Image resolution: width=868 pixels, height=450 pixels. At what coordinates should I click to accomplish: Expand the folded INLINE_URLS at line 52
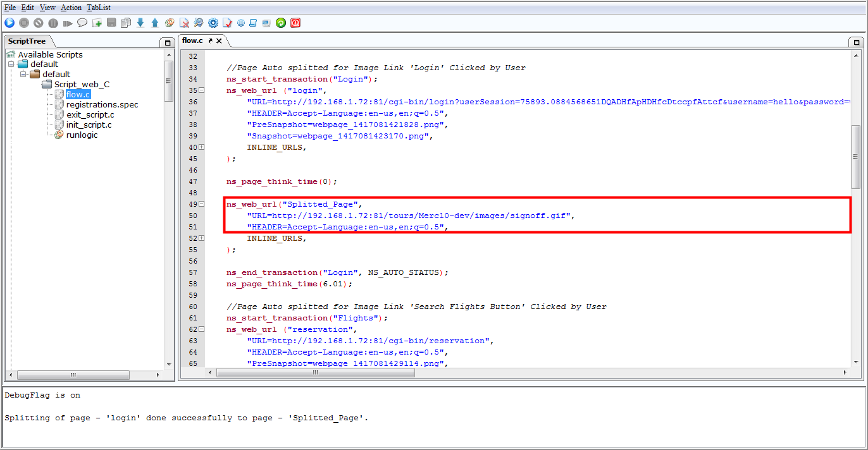tap(202, 238)
